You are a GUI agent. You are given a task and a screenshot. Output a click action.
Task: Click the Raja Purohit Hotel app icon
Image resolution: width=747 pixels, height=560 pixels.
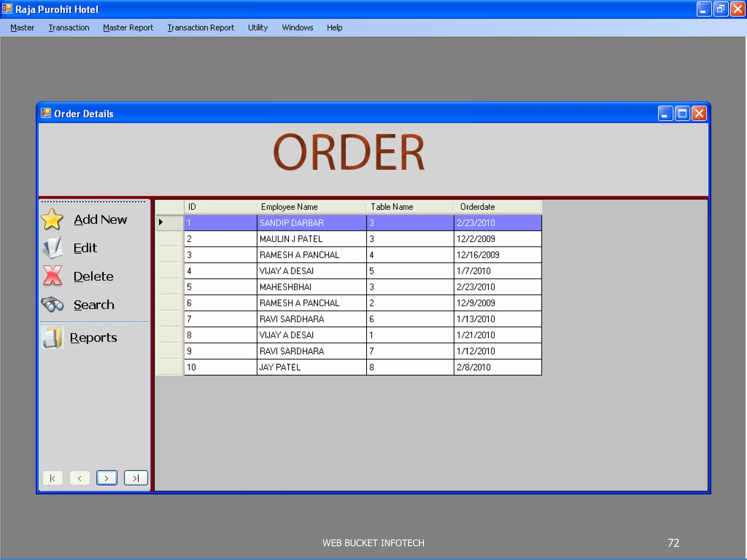[x=7, y=9]
